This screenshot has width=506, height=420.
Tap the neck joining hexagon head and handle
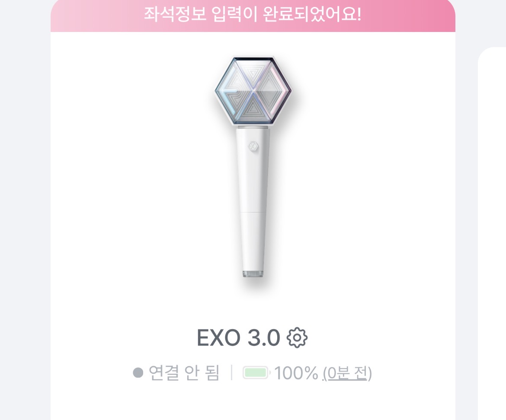click(253, 127)
